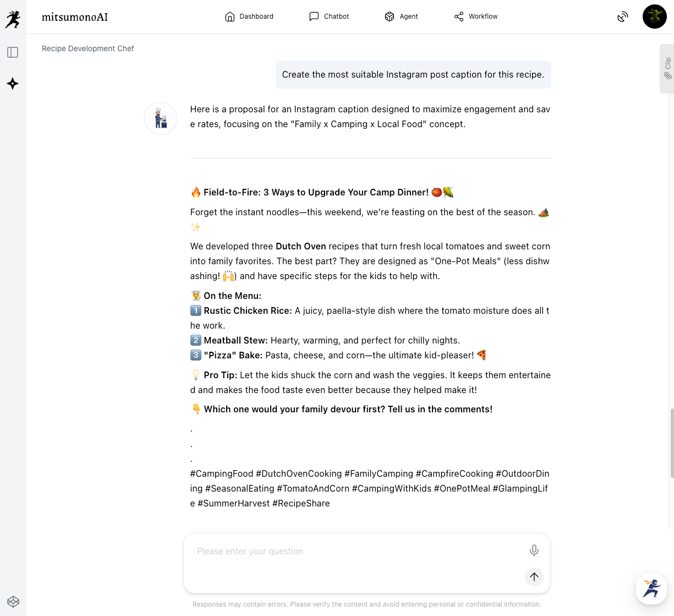Screen dimensions: 674x616
Task: Activate the microphone voice input
Action: click(x=534, y=550)
